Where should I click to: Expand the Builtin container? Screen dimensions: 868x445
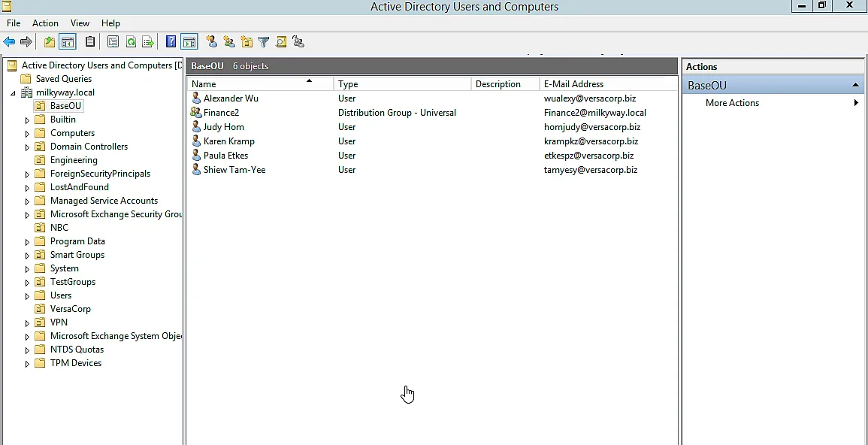point(27,120)
